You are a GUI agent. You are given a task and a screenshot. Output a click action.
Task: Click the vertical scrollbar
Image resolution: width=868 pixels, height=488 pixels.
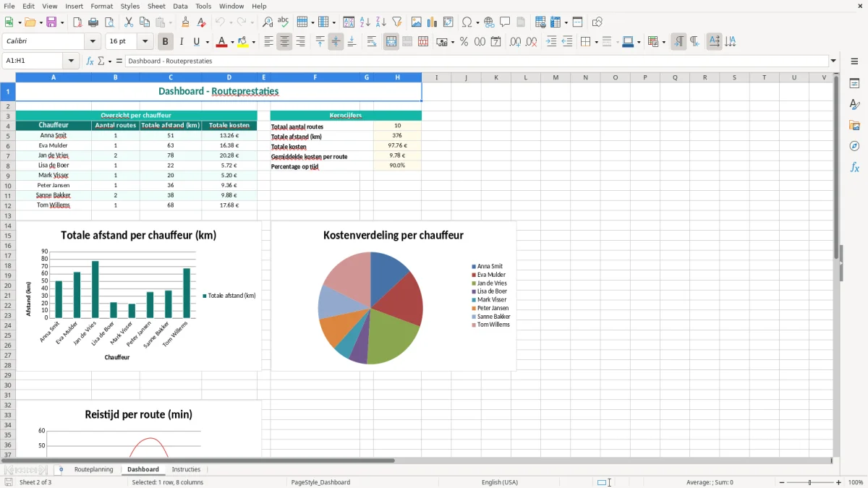pyautogui.click(x=837, y=264)
